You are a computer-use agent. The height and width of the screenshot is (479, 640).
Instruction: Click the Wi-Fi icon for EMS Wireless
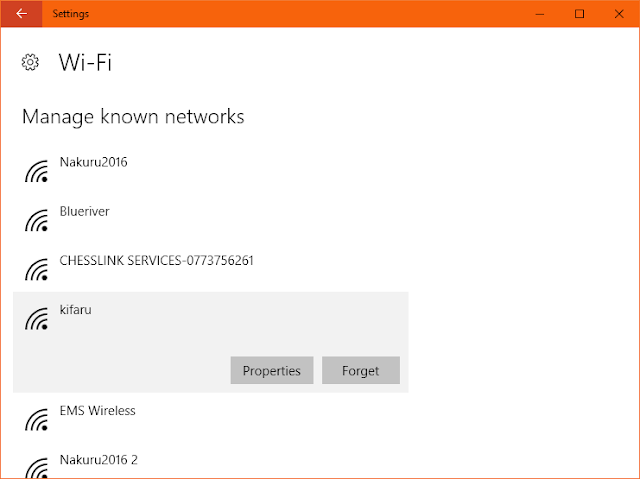[x=36, y=420]
